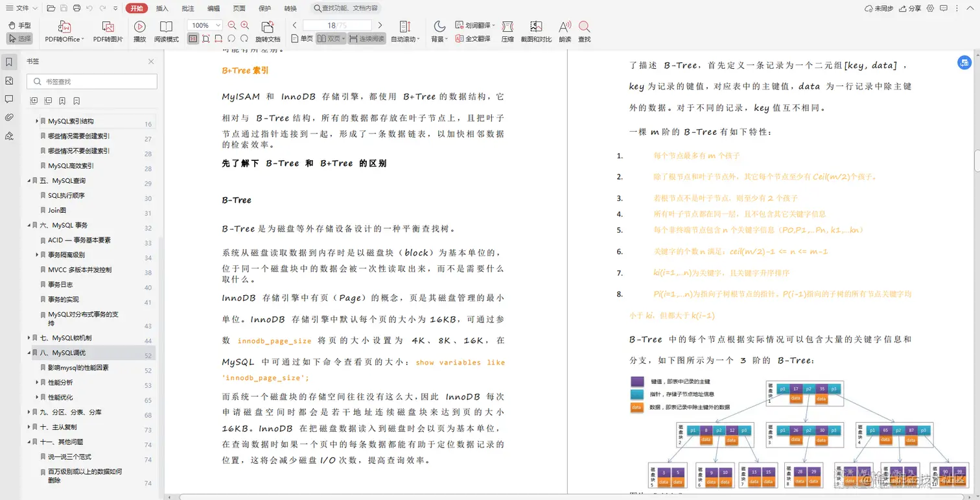Expand the MySQL索引结构 bookmark
980x500 pixels.
click(37, 121)
